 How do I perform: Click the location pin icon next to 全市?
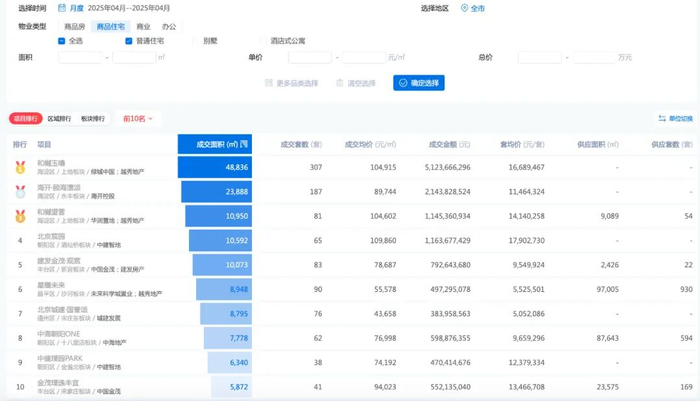463,8
